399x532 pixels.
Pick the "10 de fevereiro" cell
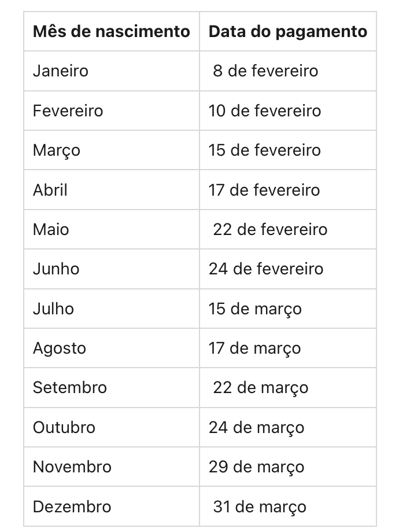[x=265, y=111]
